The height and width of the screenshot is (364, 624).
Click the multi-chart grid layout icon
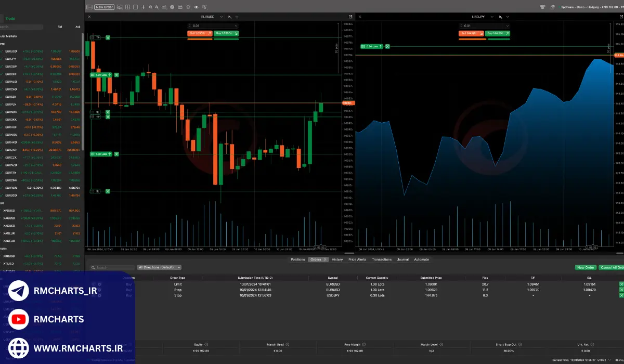127,7
